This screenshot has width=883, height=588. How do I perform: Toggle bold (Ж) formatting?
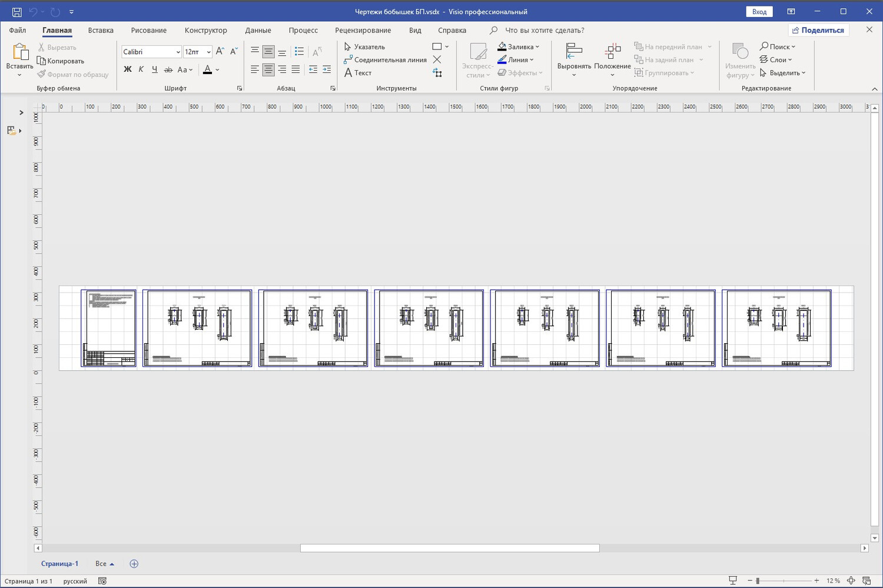[127, 69]
